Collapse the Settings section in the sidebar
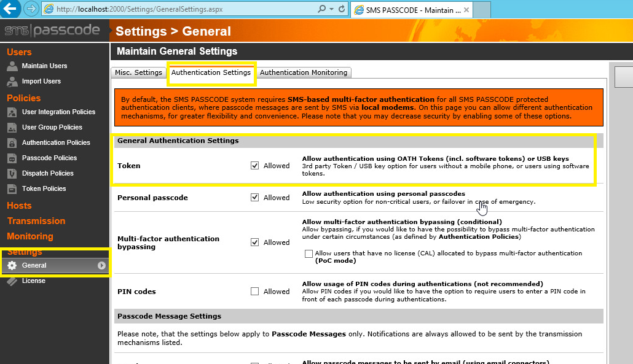The image size is (633, 364). point(25,252)
